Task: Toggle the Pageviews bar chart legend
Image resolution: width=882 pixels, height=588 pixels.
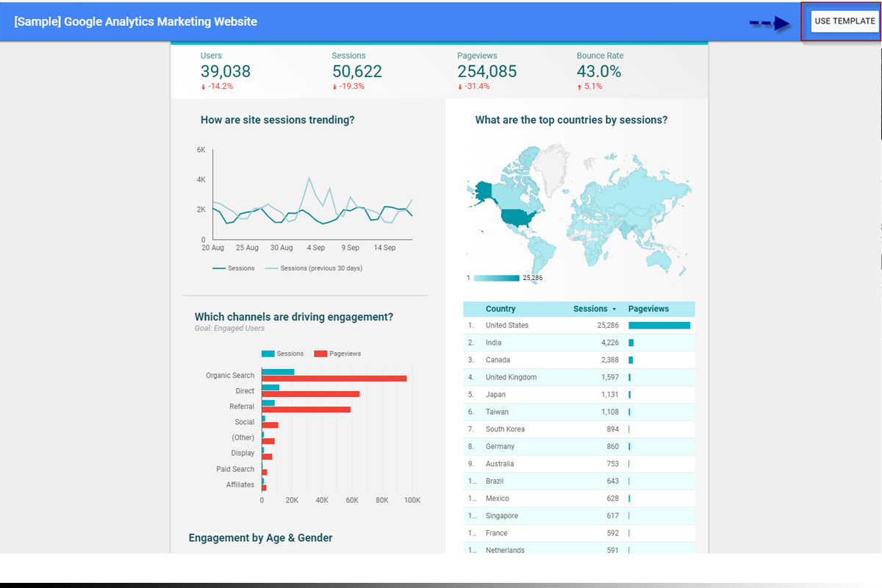Action: click(x=337, y=354)
